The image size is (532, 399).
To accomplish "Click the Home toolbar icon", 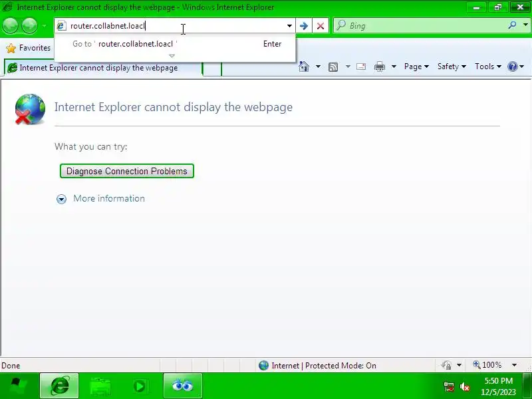I will pos(304,66).
